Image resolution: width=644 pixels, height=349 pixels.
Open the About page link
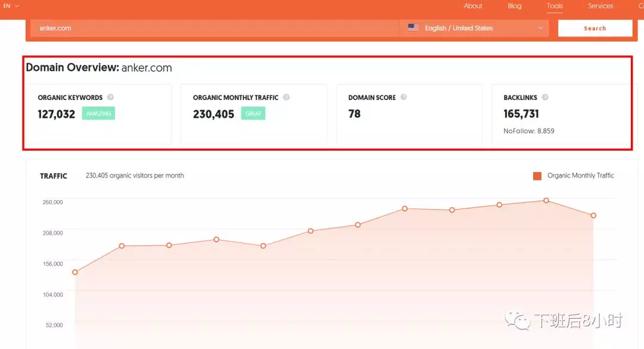point(473,5)
